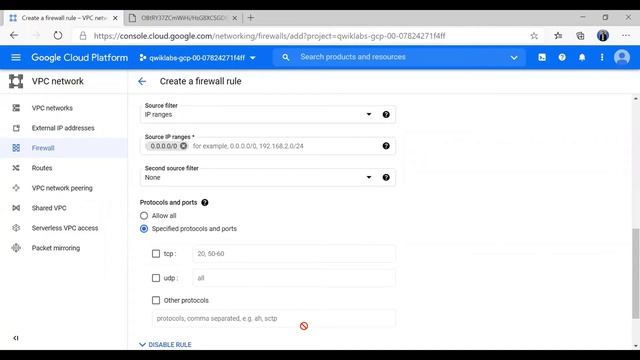Open notifications bell
The image size is (640, 360).
click(582, 58)
